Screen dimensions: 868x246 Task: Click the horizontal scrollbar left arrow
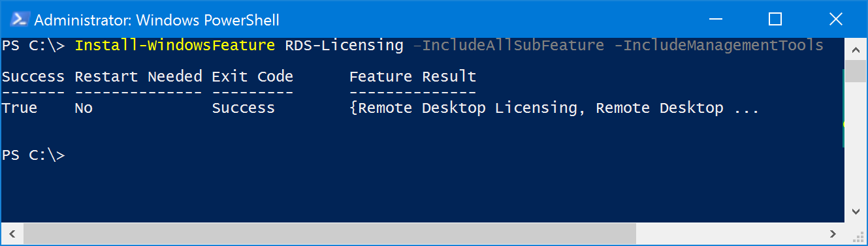click(x=12, y=233)
